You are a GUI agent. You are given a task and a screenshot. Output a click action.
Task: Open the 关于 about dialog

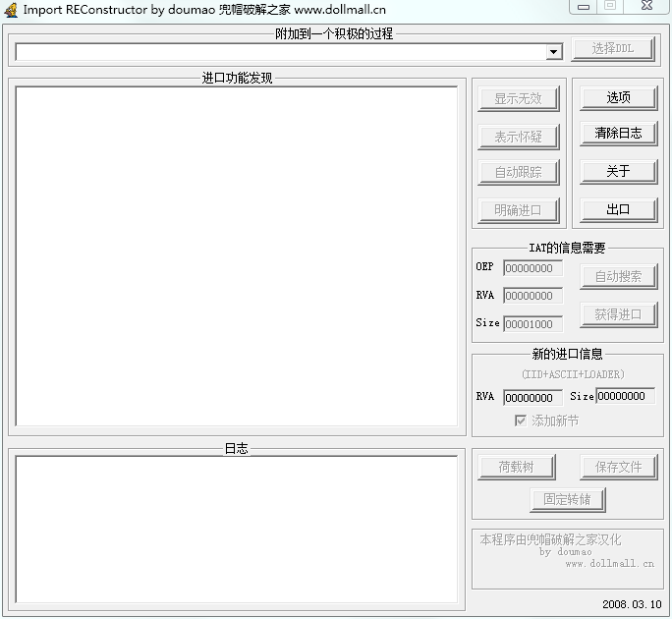tap(618, 172)
